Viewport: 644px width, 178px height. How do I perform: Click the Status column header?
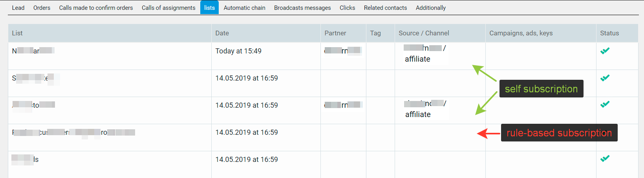[609, 33]
